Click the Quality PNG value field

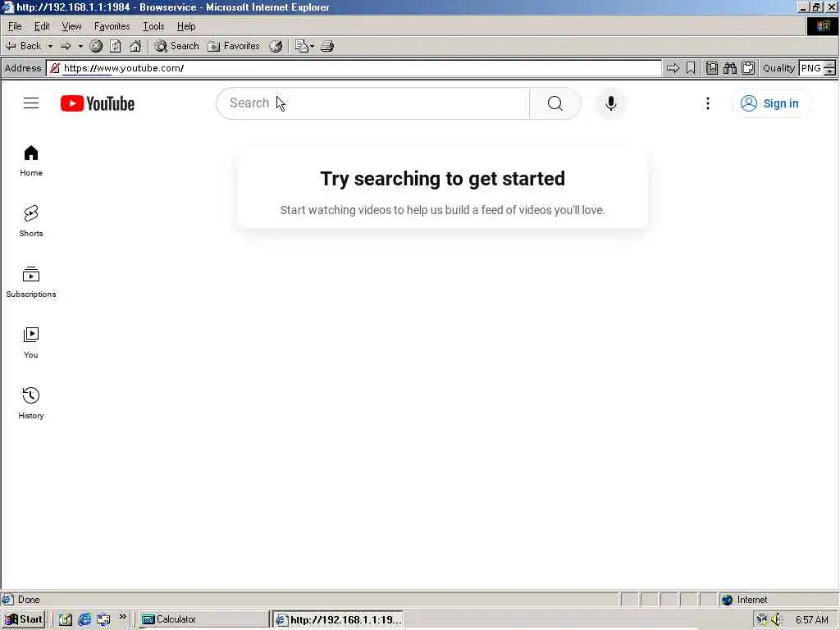811,68
